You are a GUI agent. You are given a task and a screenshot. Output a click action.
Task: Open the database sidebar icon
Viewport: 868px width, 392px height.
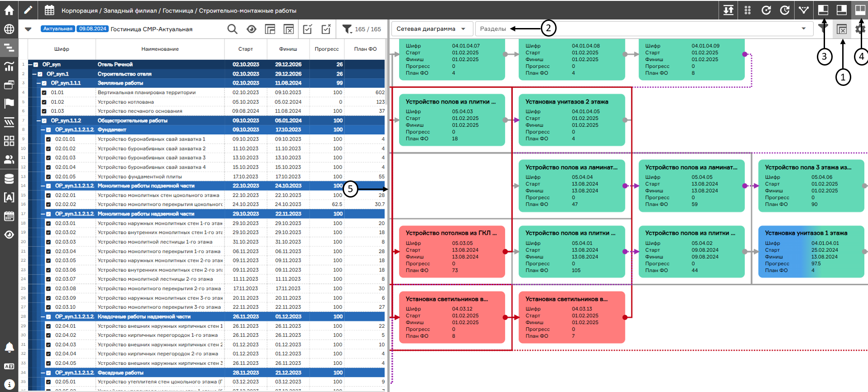point(9,179)
